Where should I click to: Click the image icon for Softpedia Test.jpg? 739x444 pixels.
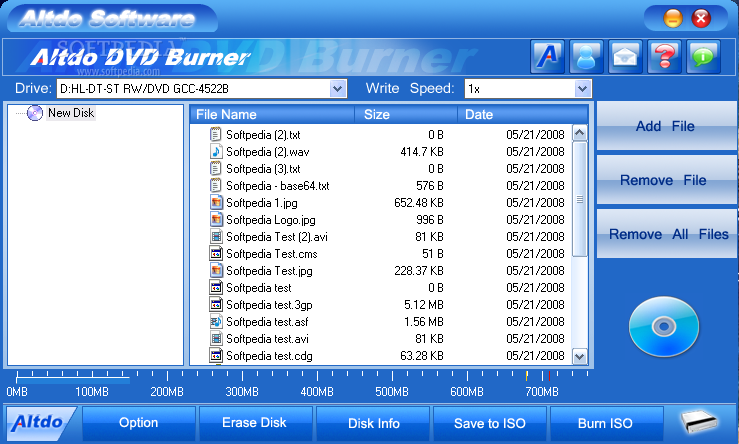(x=215, y=270)
